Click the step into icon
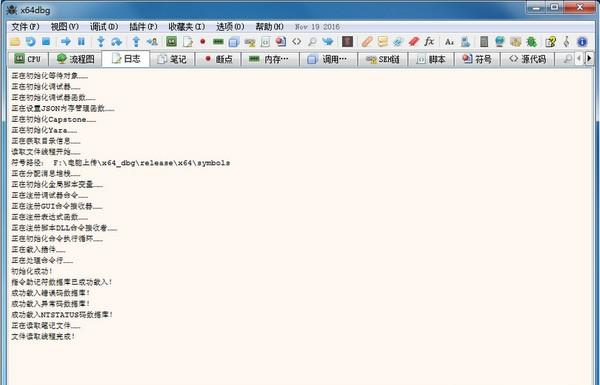 [101, 41]
